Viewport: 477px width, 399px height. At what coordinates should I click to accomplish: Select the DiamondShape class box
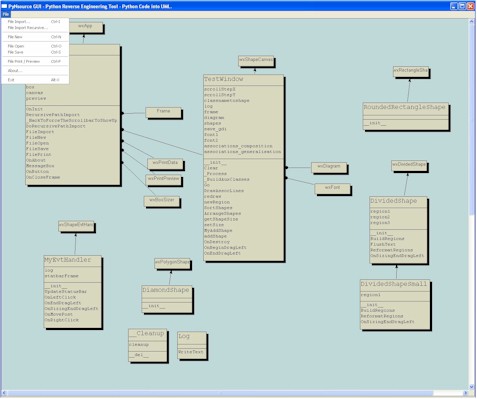pos(167,299)
